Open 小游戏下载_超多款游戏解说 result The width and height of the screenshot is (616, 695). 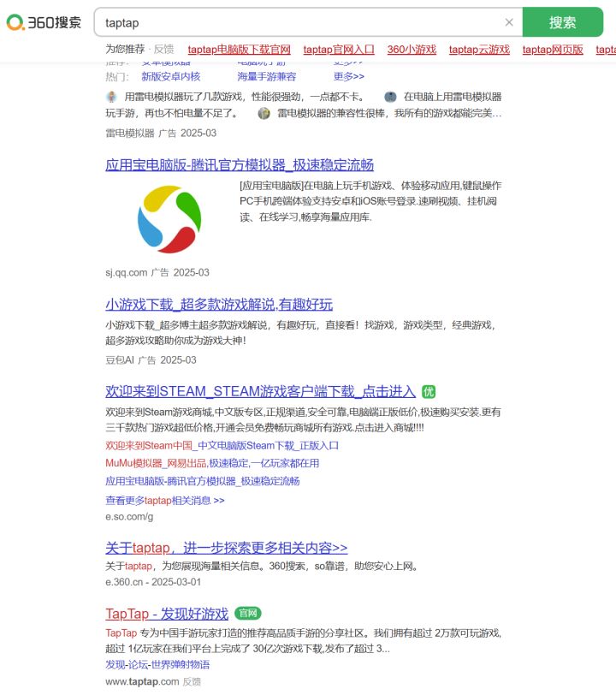219,305
